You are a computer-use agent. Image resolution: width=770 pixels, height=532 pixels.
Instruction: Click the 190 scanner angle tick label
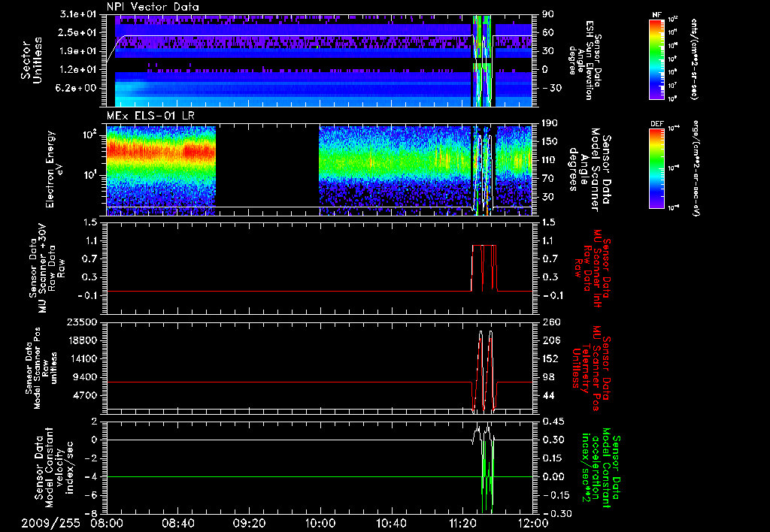550,123
